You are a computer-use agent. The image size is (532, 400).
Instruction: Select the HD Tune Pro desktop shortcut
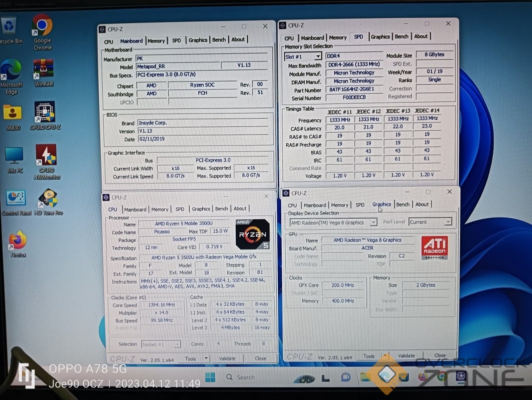point(48,202)
